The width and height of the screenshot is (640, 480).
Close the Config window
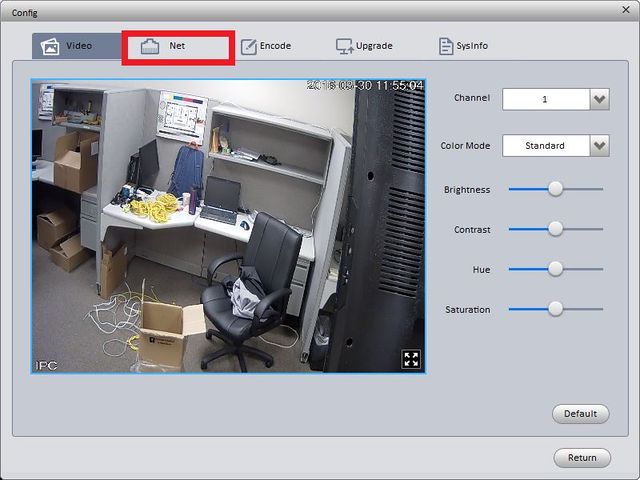626,9
